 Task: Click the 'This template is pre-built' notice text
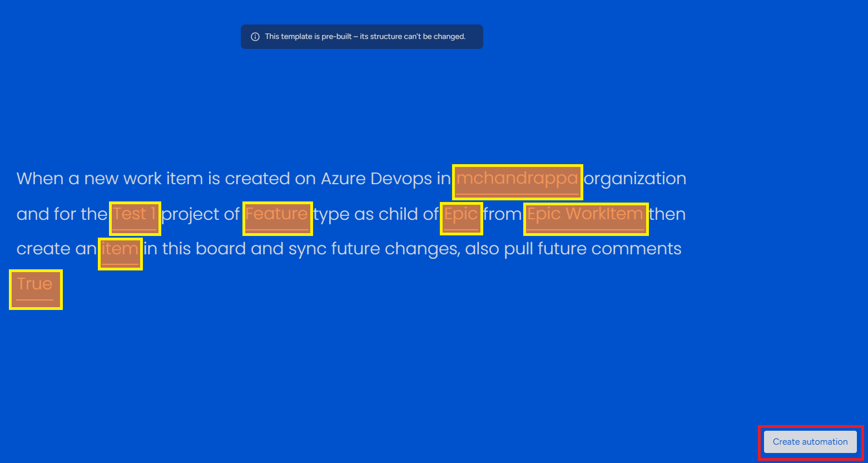365,37
